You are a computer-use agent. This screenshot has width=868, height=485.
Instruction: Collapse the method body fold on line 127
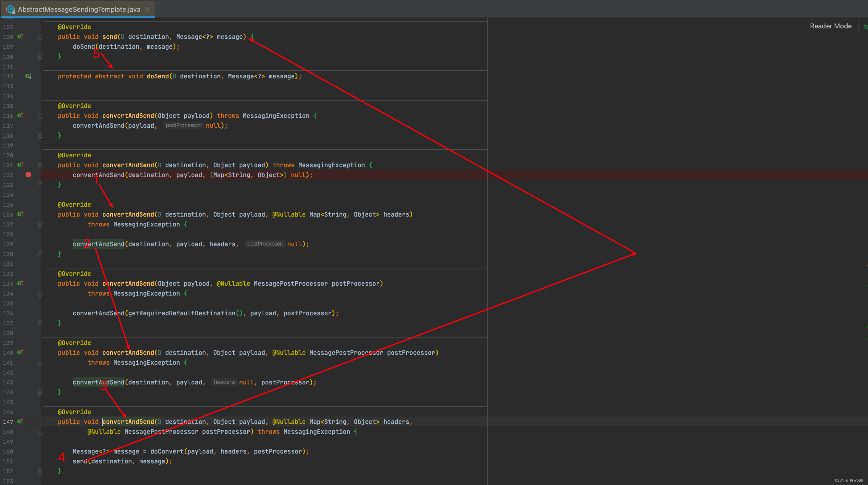point(40,225)
